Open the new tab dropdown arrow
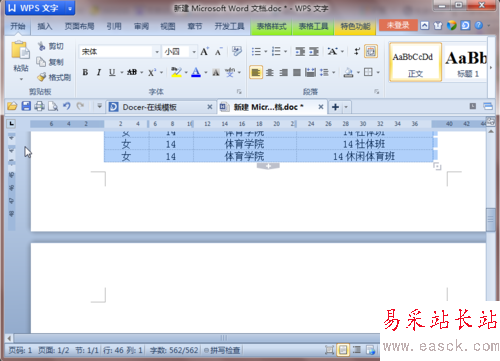 (x=346, y=107)
